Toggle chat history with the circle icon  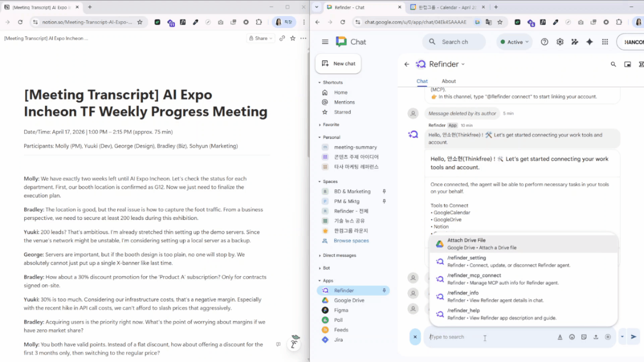click(608, 337)
